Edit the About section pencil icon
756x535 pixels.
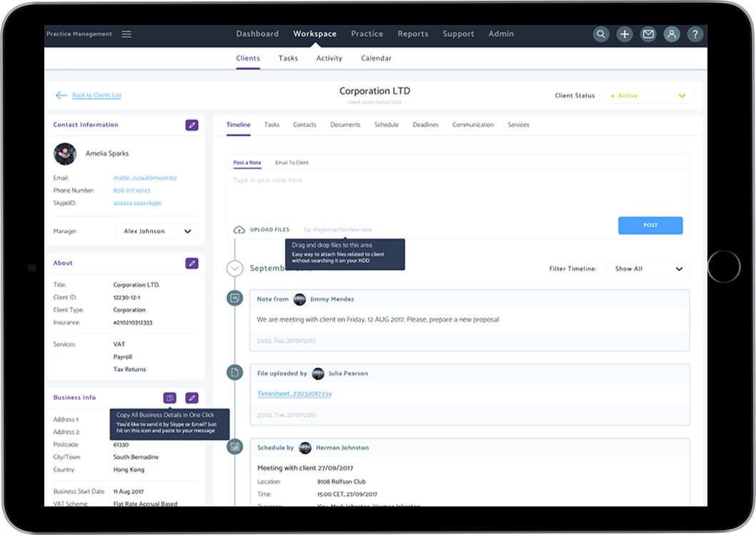click(x=192, y=264)
